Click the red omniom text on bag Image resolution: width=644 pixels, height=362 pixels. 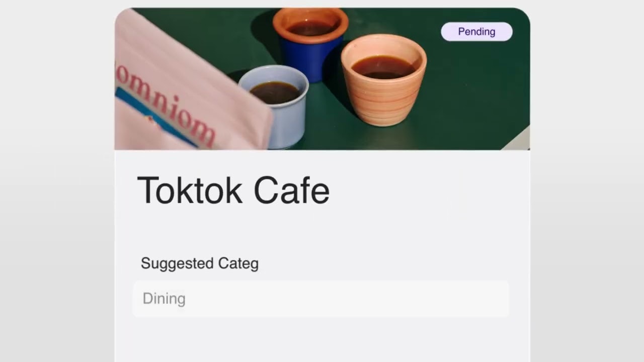[166, 101]
